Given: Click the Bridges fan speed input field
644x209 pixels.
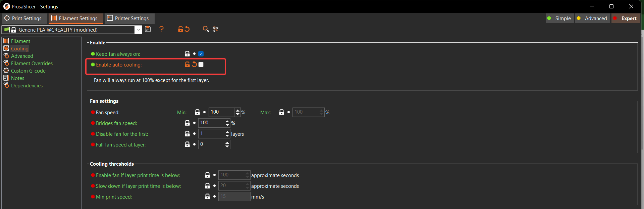Looking at the screenshot, I should tap(211, 123).
